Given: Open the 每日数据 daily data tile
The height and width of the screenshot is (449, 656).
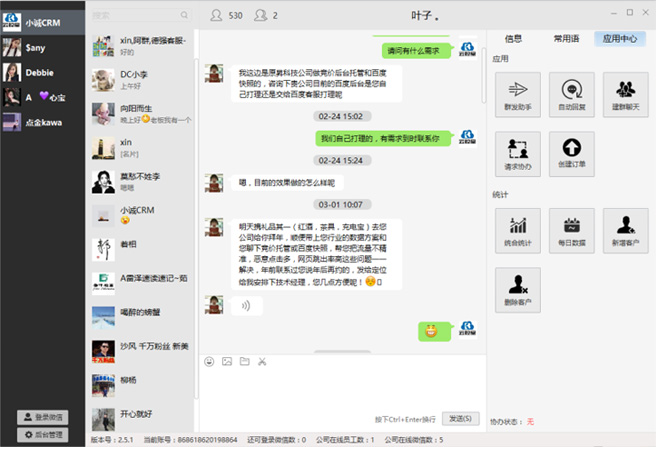Looking at the screenshot, I should tap(571, 231).
